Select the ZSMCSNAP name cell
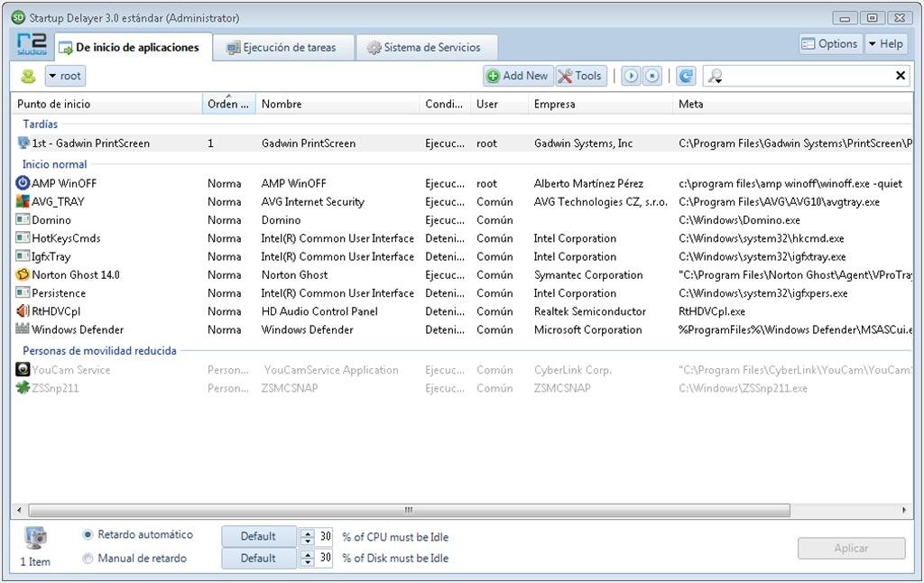 click(290, 388)
